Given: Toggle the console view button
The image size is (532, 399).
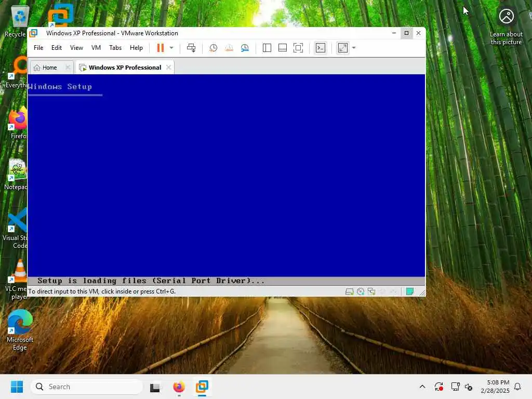Looking at the screenshot, I should [320, 48].
